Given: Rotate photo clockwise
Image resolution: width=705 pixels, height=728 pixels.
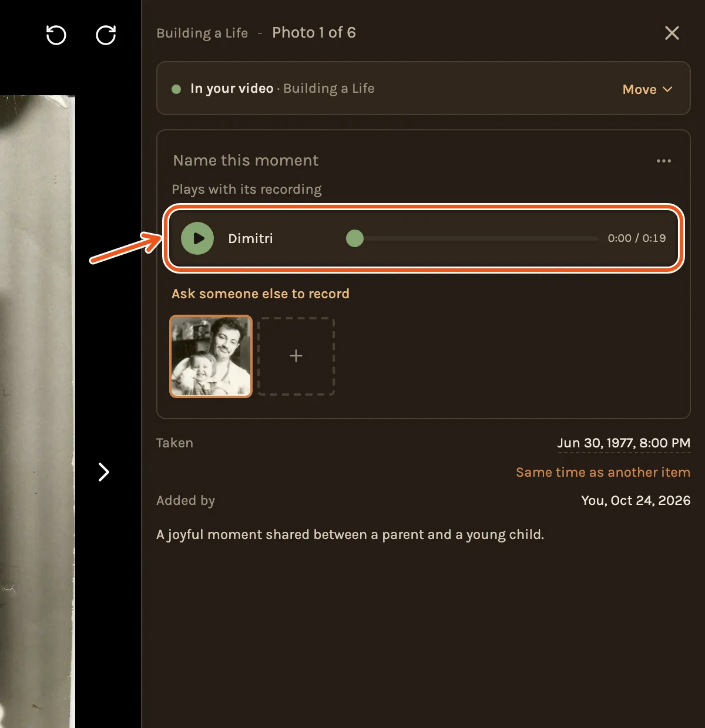Looking at the screenshot, I should (x=106, y=35).
